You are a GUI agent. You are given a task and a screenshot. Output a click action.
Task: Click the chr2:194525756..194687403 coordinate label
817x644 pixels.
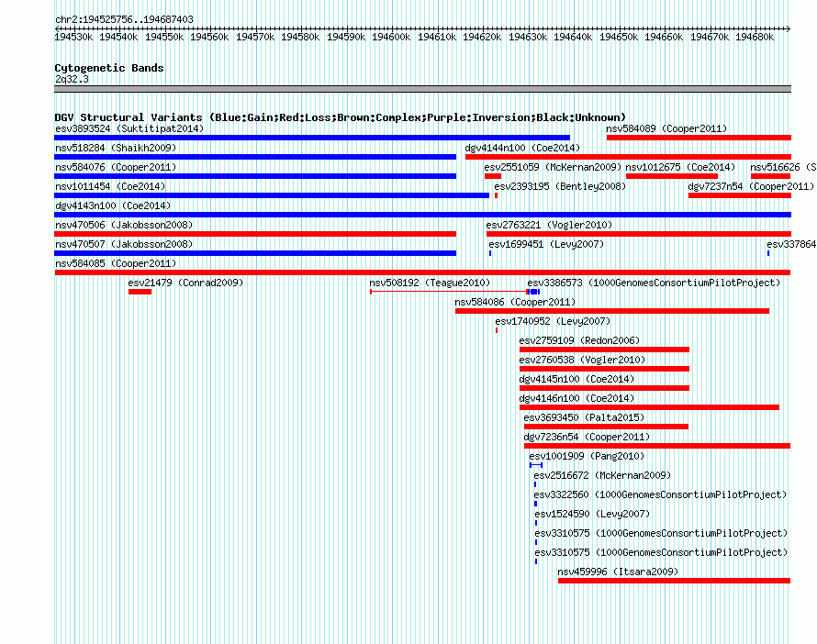(124, 19)
